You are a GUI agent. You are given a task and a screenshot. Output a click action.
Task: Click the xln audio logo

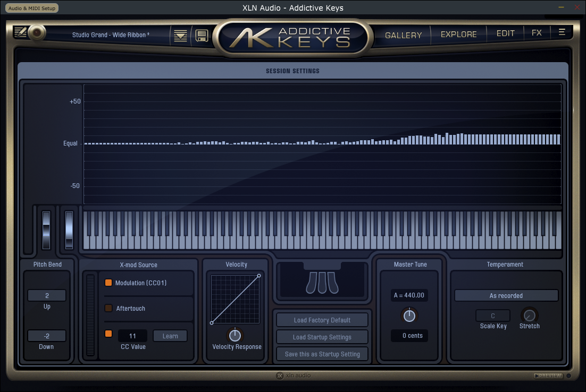pyautogui.click(x=294, y=376)
